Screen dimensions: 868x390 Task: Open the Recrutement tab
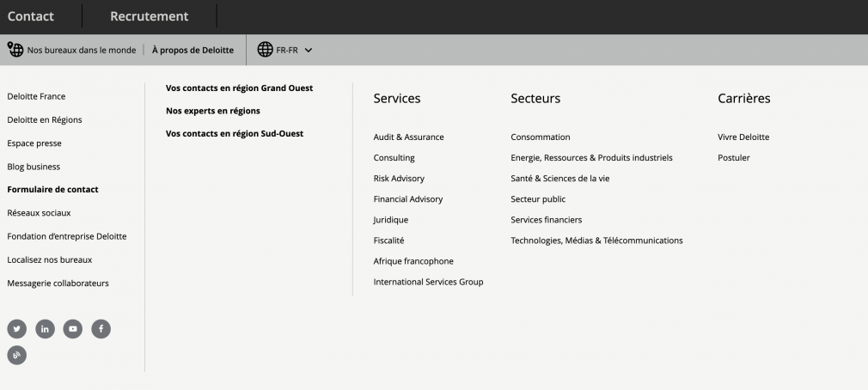click(x=149, y=16)
